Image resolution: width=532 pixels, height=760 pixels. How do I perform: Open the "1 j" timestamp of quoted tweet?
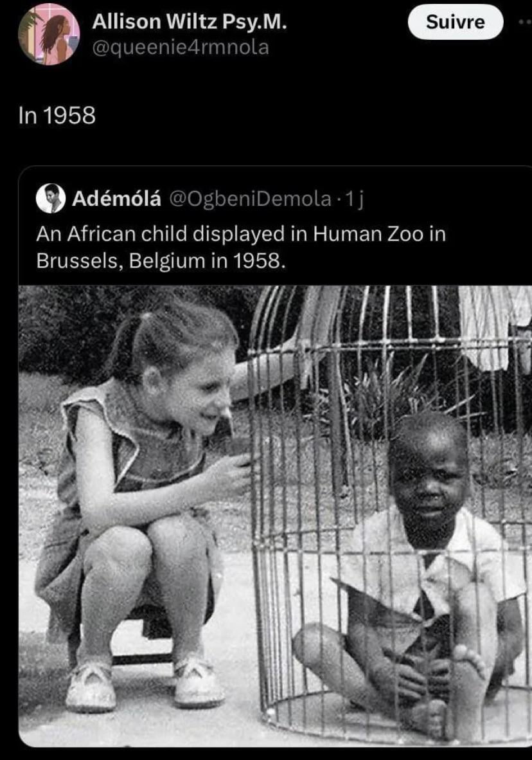(x=353, y=199)
